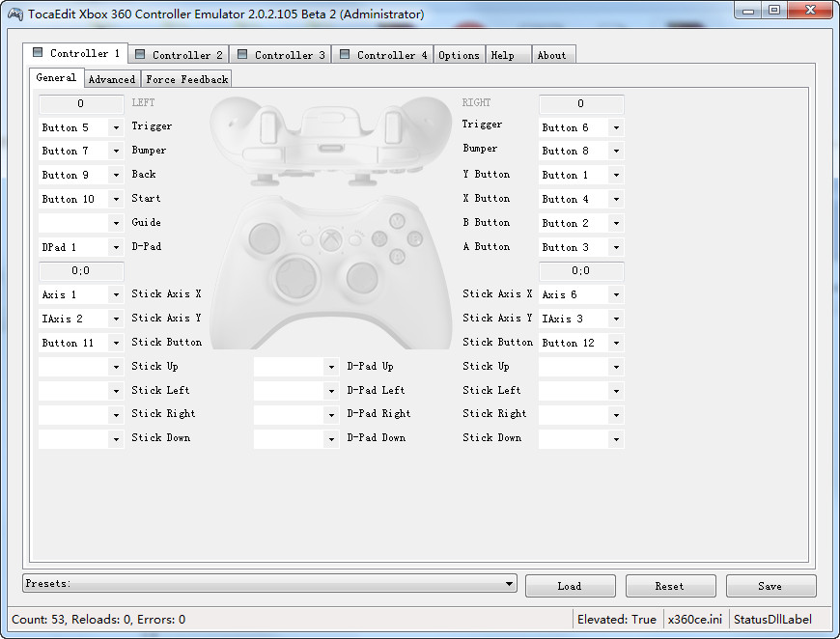Switch to the Controller 2 tab

(x=179, y=55)
